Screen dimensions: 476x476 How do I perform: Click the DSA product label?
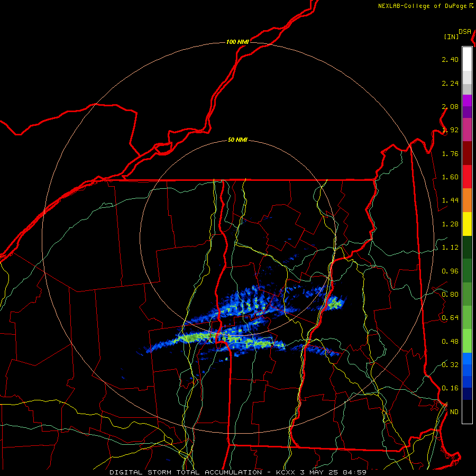(465, 32)
